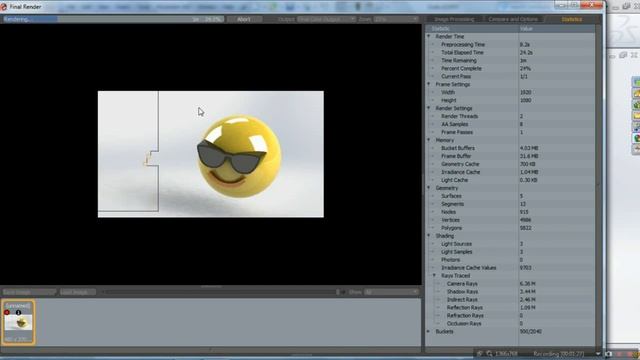Collapse the Rays Traced subgroup
The image size is (640, 360).
pos(434,276)
